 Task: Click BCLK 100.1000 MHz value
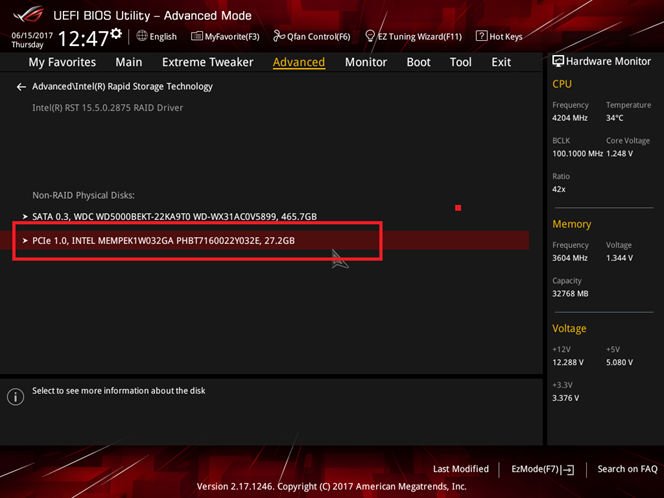click(x=577, y=153)
